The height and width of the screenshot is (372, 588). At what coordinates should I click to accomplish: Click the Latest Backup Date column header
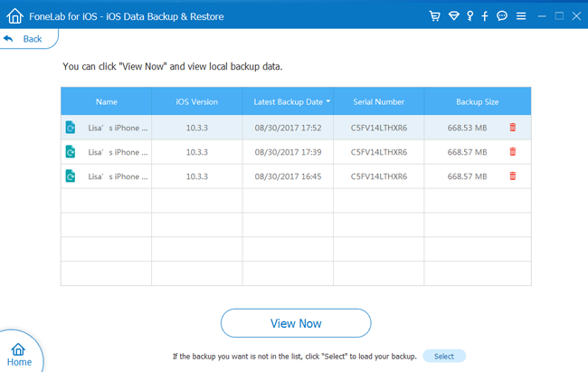(288, 101)
